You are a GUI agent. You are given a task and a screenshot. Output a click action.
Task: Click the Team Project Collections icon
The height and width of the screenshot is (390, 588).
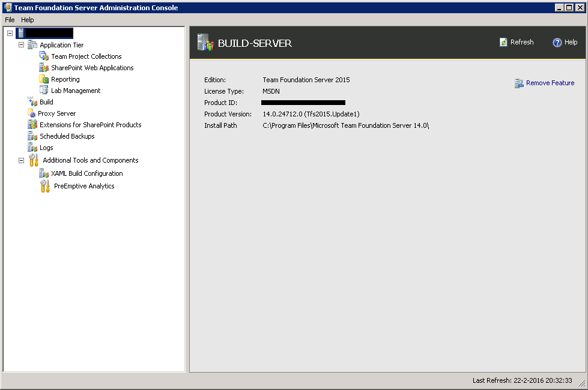(44, 56)
